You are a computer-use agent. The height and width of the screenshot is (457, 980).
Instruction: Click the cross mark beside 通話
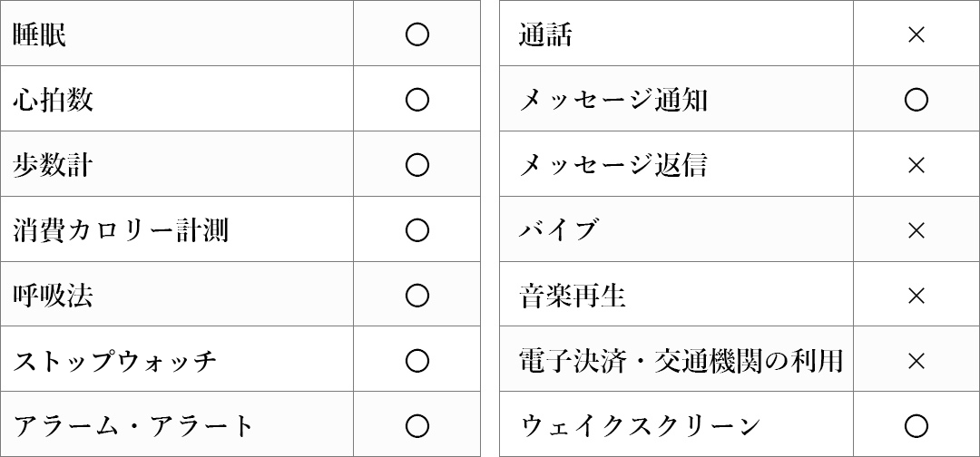click(916, 34)
